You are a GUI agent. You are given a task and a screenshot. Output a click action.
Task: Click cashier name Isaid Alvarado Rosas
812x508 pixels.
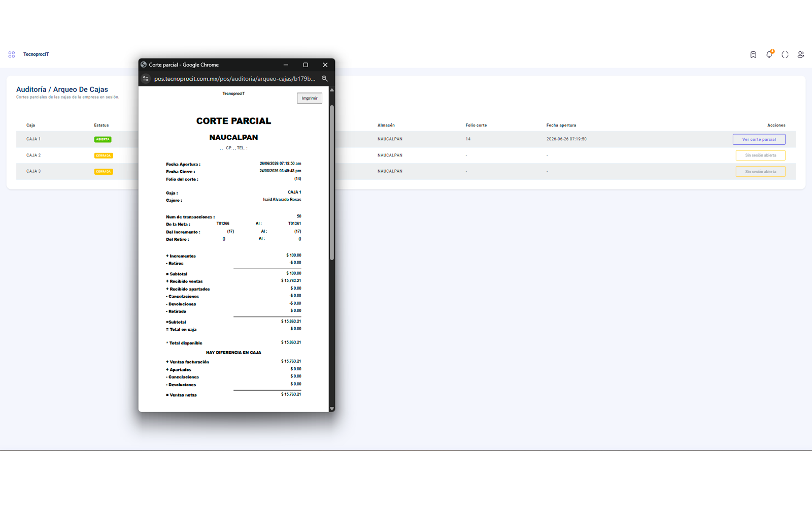282,200
